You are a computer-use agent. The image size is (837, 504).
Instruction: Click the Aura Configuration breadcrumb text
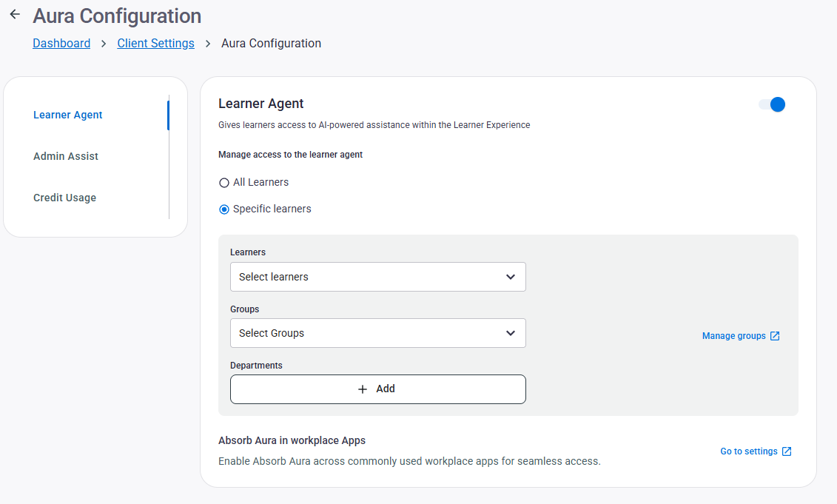[x=271, y=43]
